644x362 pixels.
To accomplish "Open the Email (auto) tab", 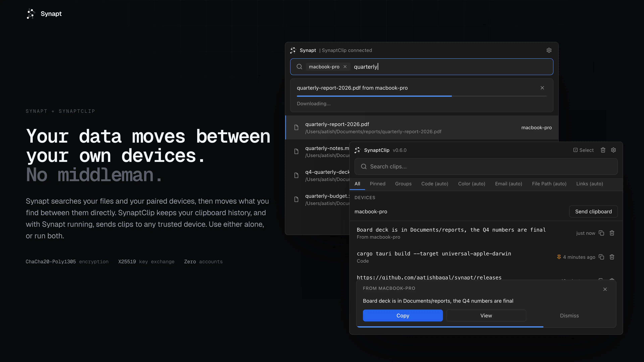I will pyautogui.click(x=508, y=184).
